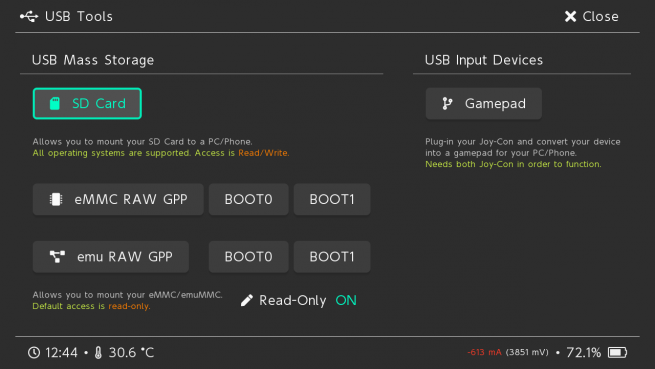Click the emu RAW GPP network icon
The height and width of the screenshot is (369, 655).
[57, 257]
